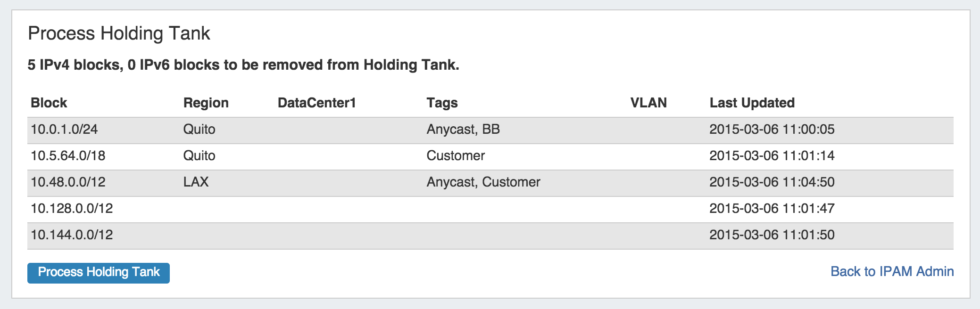Click the Anycast, BB tags cell
980x309 pixels.
463,130
